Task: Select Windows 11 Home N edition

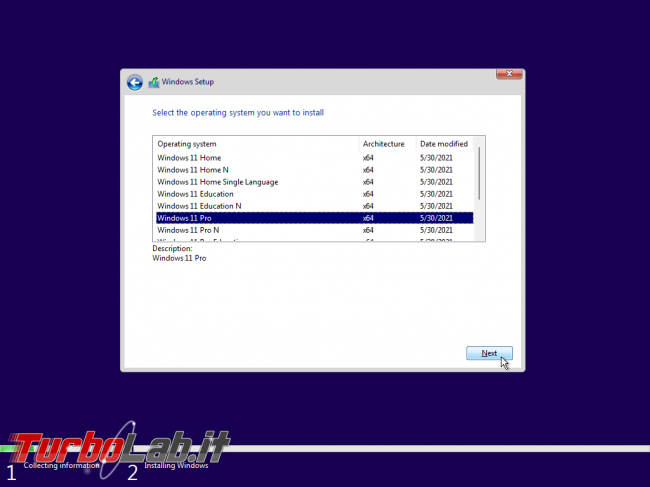Action: click(314, 170)
